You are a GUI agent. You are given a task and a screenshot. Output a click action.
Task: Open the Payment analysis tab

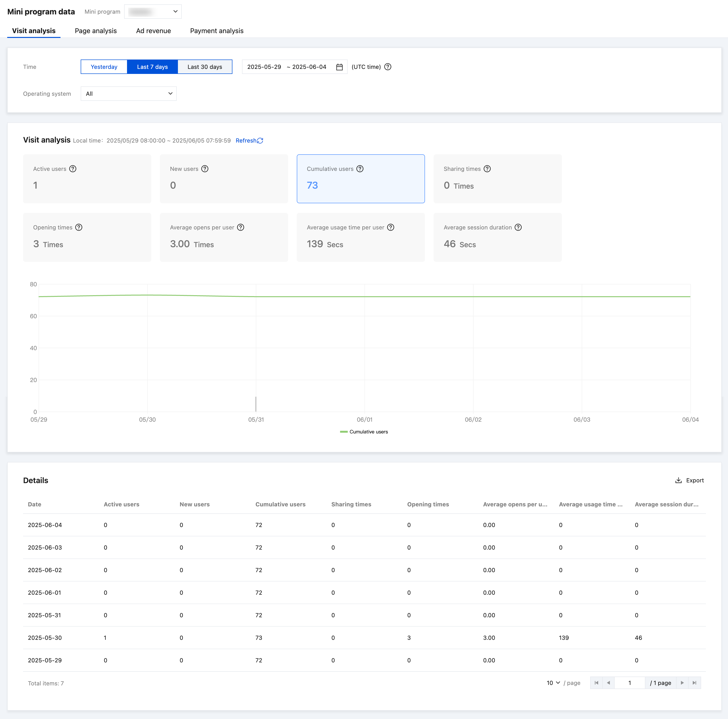(x=217, y=31)
